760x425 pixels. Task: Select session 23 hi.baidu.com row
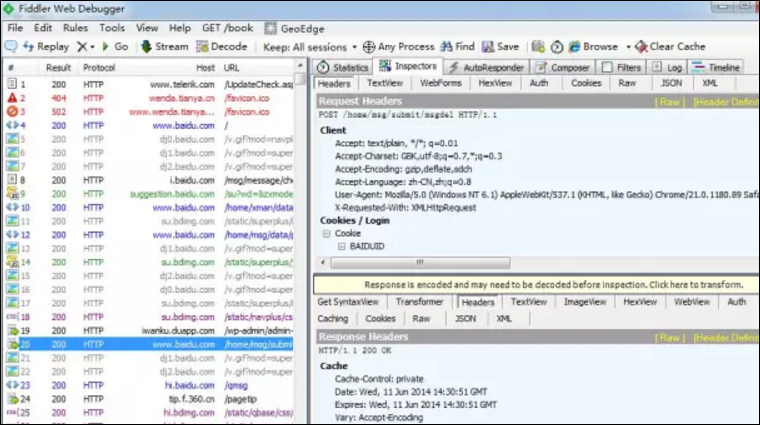149,385
